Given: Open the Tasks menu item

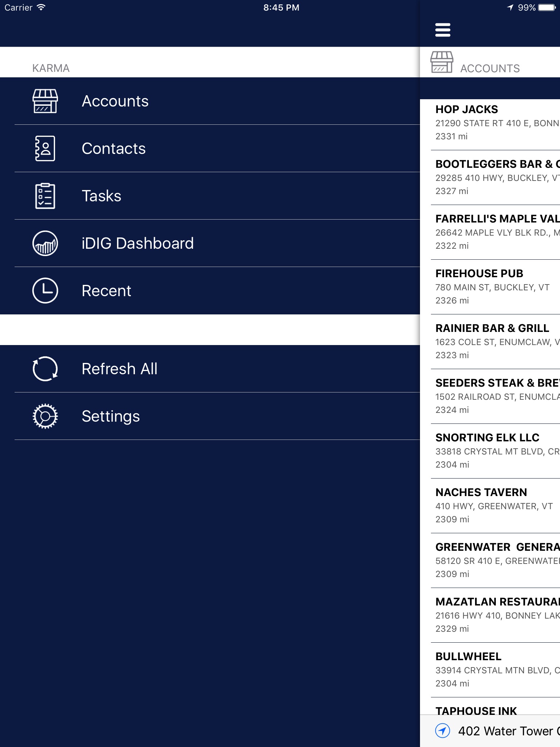Looking at the screenshot, I should point(210,196).
